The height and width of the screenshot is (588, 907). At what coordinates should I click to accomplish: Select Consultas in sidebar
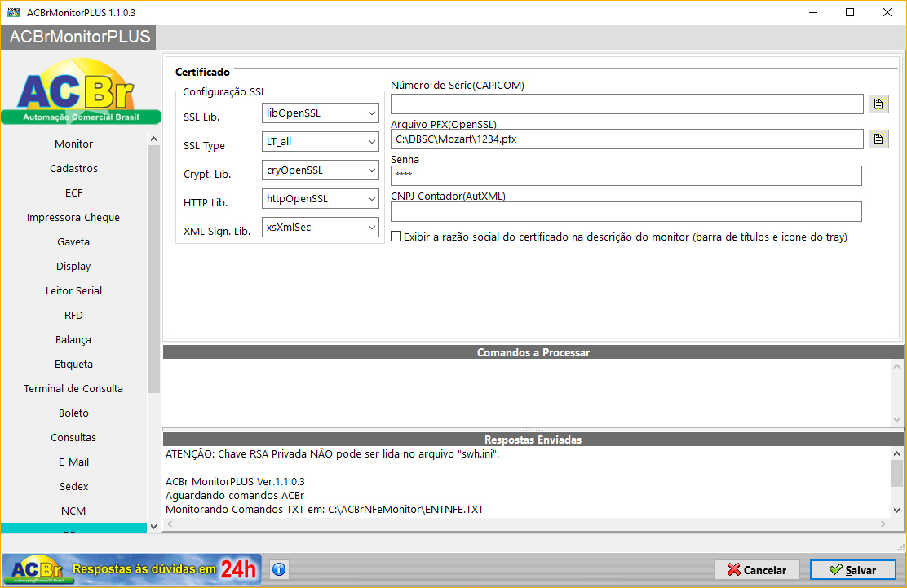[x=73, y=438]
